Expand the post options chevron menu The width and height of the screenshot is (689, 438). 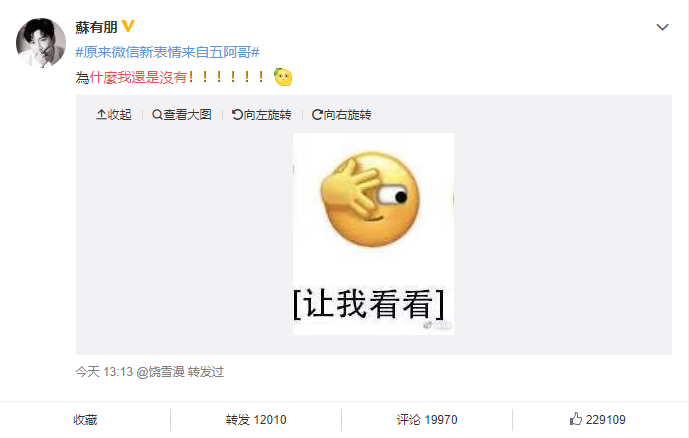tap(662, 27)
